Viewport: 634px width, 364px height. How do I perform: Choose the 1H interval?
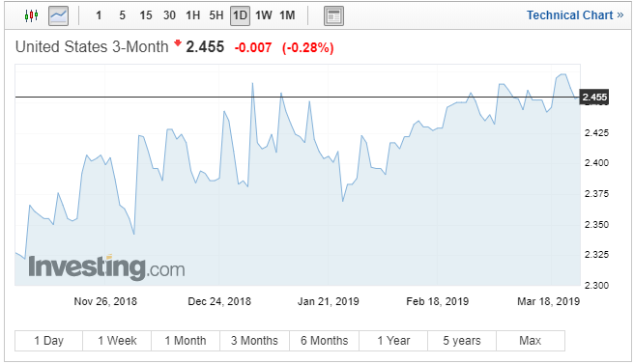pyautogui.click(x=193, y=15)
